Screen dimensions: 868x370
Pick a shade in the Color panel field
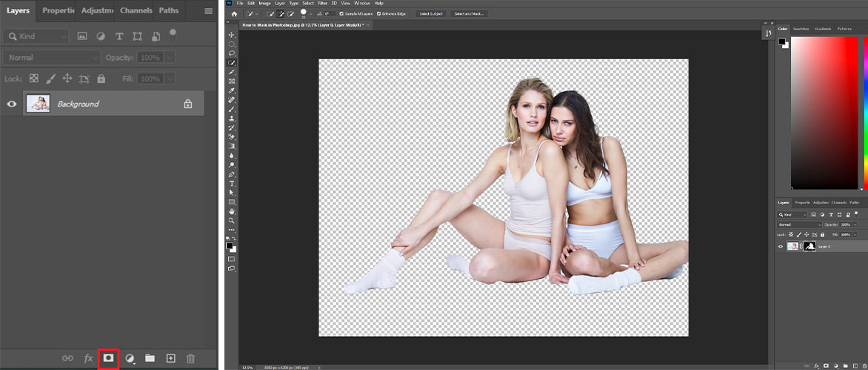824,112
